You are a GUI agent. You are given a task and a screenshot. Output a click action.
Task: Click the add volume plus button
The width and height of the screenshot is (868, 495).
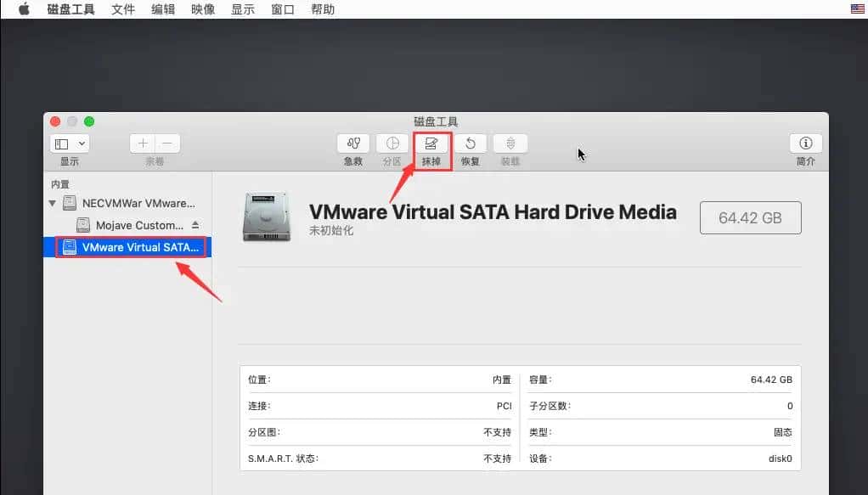pos(142,143)
